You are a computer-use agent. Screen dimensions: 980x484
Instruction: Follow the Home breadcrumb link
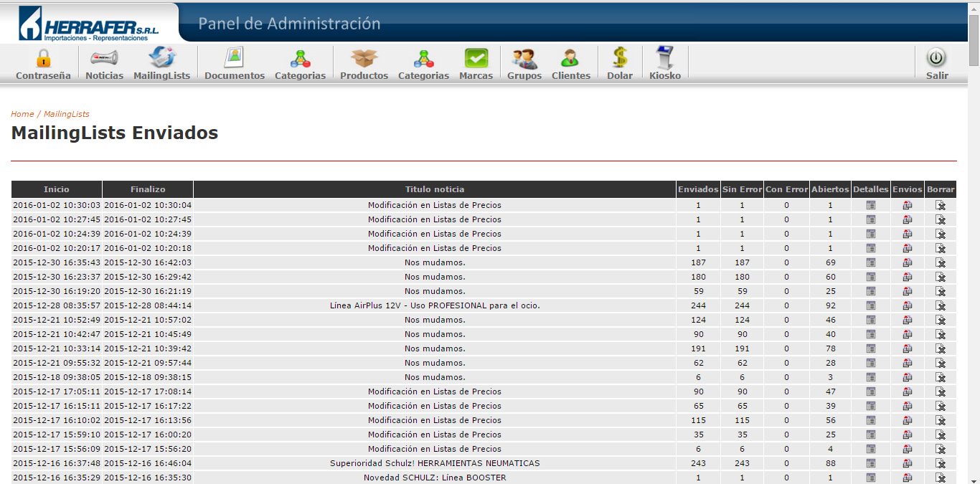tap(22, 114)
